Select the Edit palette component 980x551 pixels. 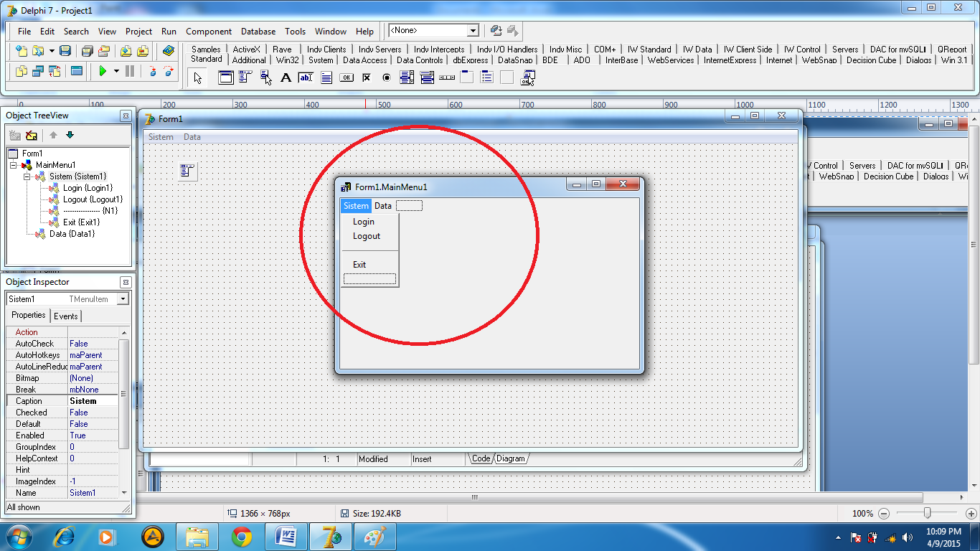[x=306, y=77]
